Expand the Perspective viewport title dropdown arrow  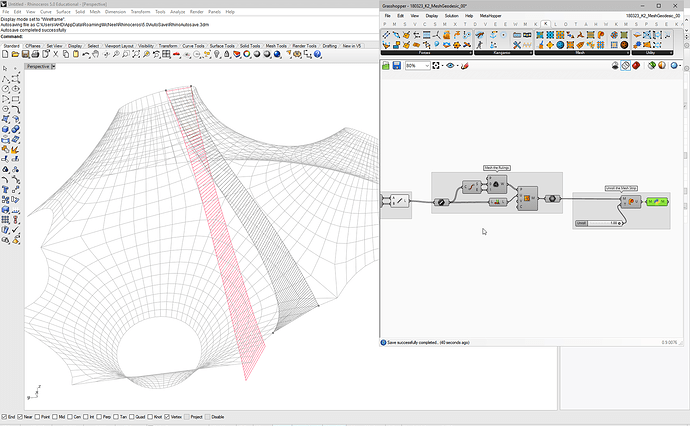pos(56,66)
